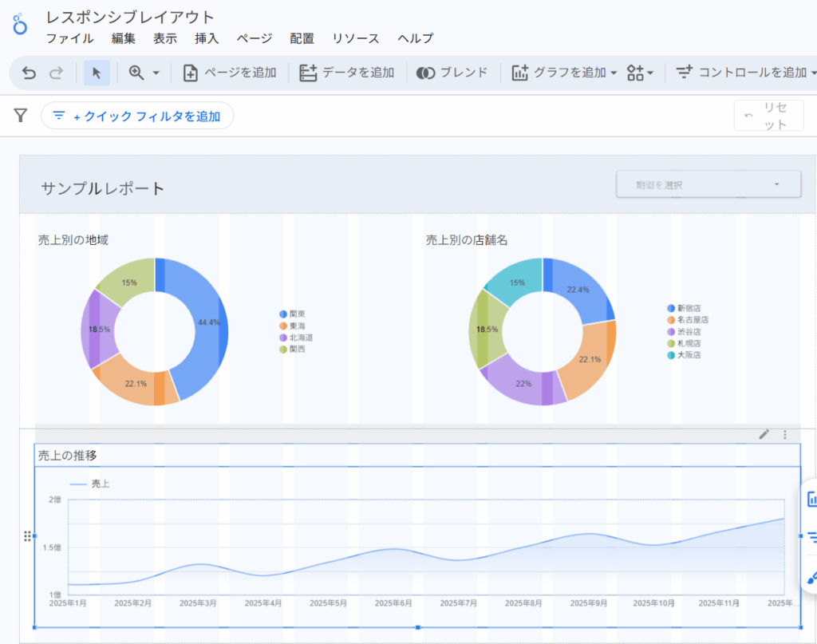Click the add-chart icon
817x644 pixels.
[519, 73]
